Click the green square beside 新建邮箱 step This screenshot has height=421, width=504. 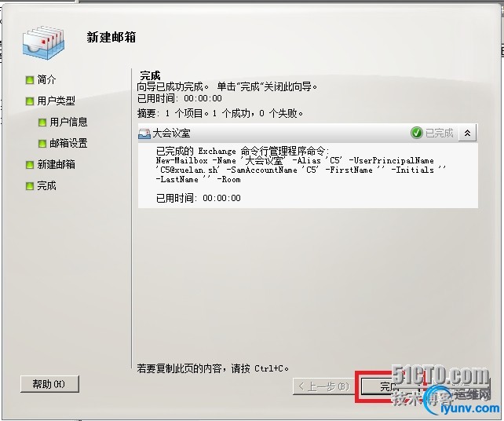pos(30,165)
